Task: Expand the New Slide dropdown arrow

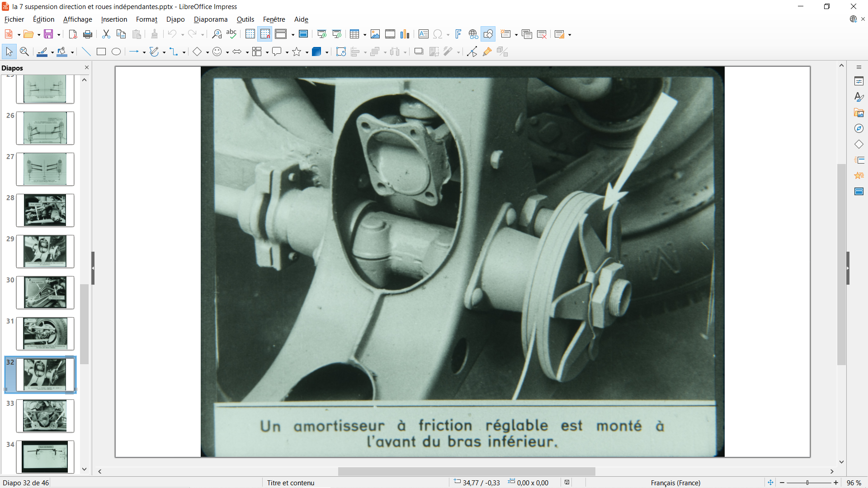Action: pyautogui.click(x=516, y=35)
